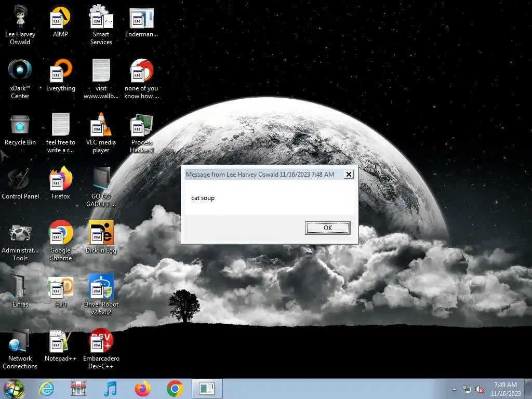Switch to the active taskbar window button

207,389
